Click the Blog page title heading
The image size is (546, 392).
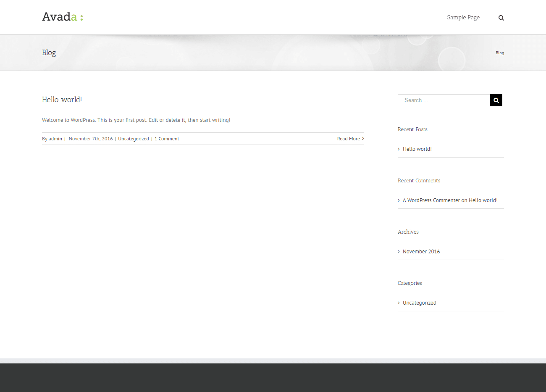click(x=49, y=53)
